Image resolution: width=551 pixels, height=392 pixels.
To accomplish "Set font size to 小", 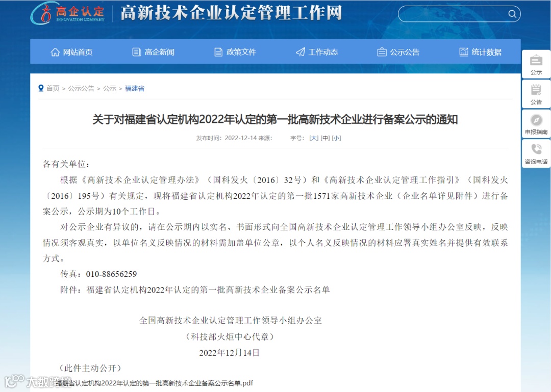I will point(336,138).
